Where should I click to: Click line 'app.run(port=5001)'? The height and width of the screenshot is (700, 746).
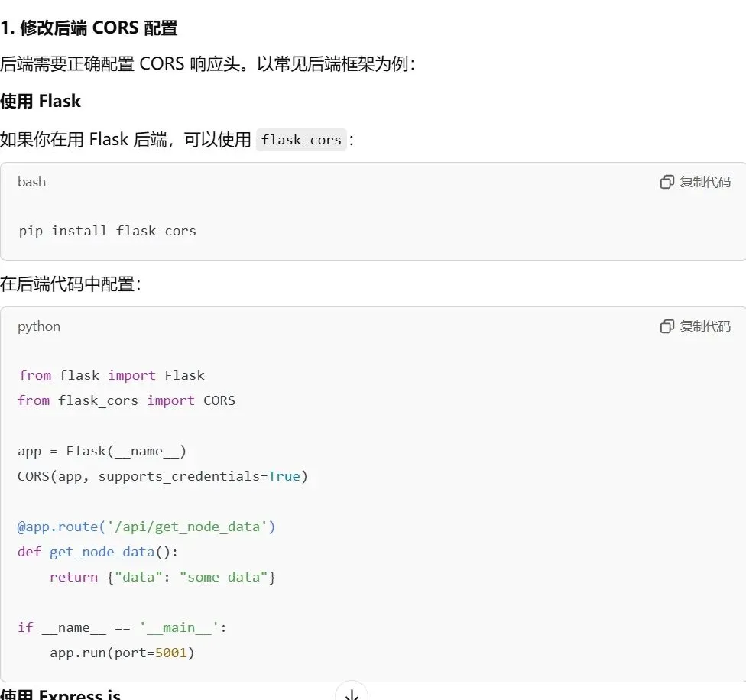click(122, 653)
